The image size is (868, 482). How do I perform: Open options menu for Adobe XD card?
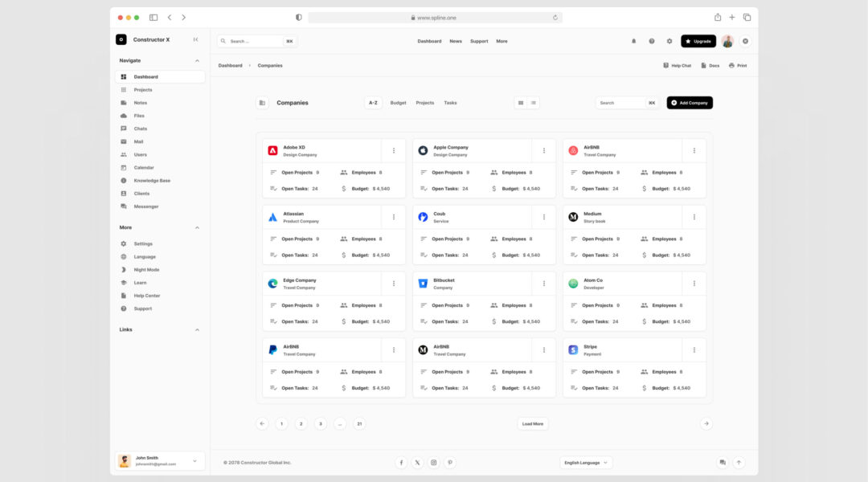(394, 150)
